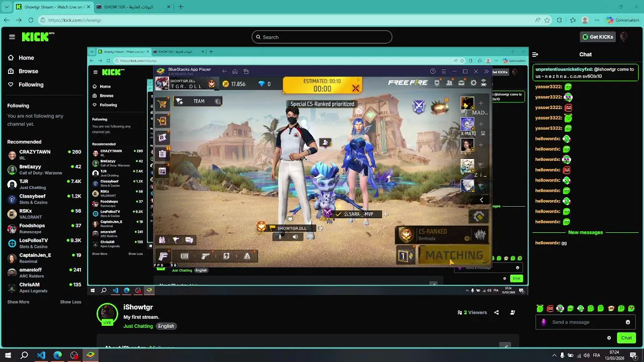
Task: Focus the Kick search box
Action: point(321,37)
